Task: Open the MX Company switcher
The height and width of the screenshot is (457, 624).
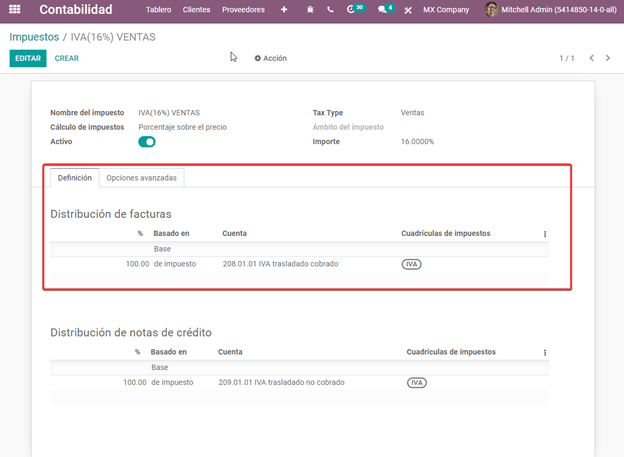Action: pos(447,10)
